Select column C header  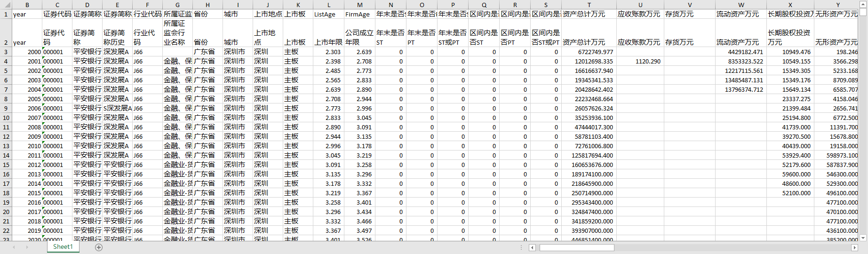click(x=57, y=5)
